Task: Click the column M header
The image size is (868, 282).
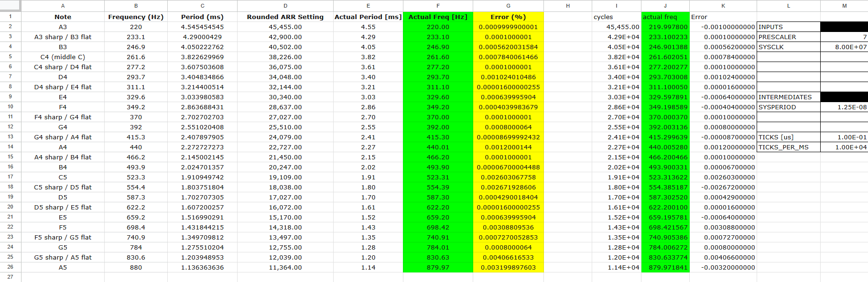Action: (844, 6)
